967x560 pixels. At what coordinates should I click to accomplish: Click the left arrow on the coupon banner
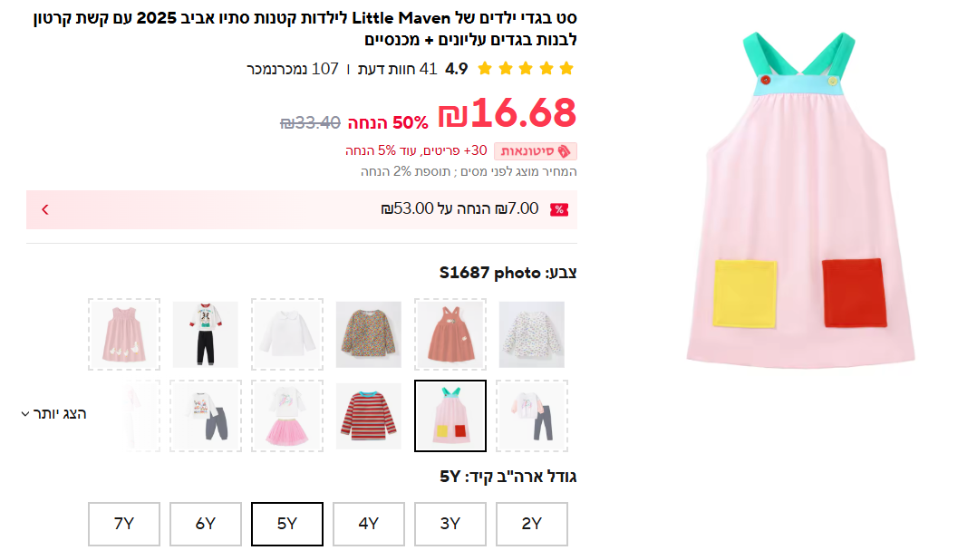pos(45,209)
